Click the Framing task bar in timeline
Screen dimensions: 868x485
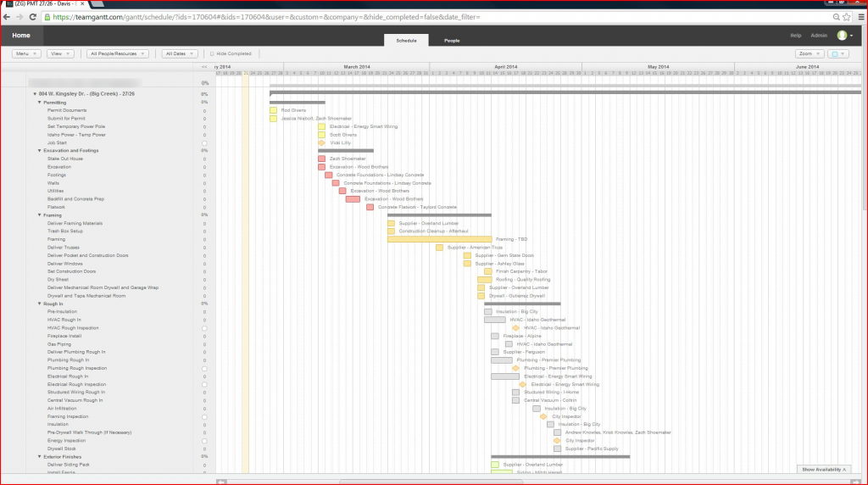pyautogui.click(x=440, y=239)
